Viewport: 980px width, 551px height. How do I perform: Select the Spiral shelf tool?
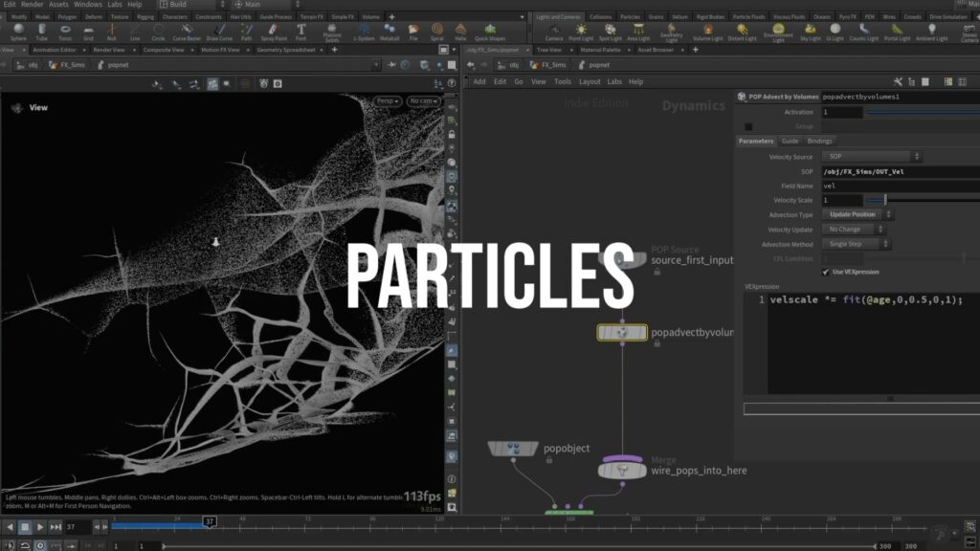(436, 32)
